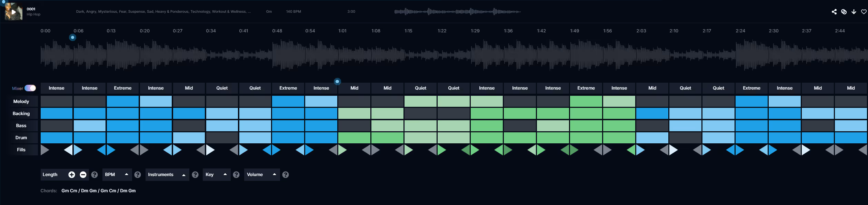Click the similar-tracks link icon next to share

coord(844,12)
